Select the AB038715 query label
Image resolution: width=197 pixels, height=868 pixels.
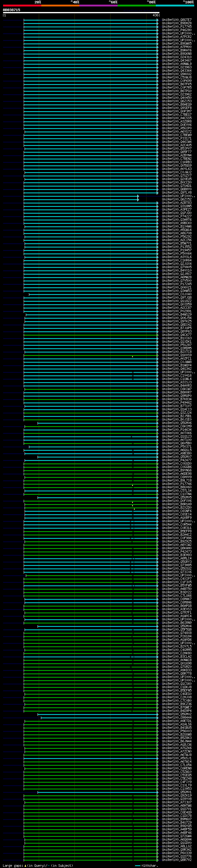[11, 10]
